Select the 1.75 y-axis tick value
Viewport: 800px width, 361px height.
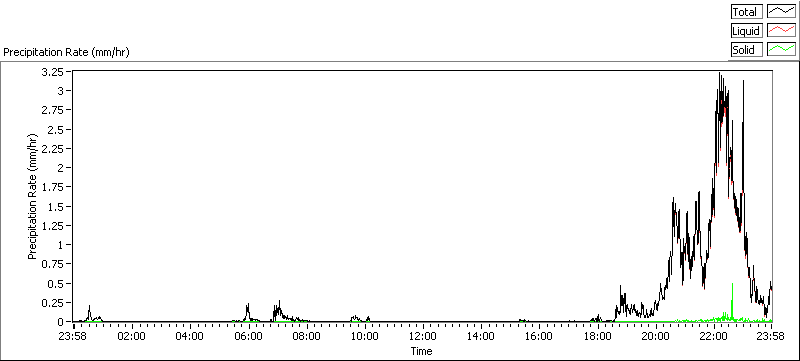tap(54, 187)
